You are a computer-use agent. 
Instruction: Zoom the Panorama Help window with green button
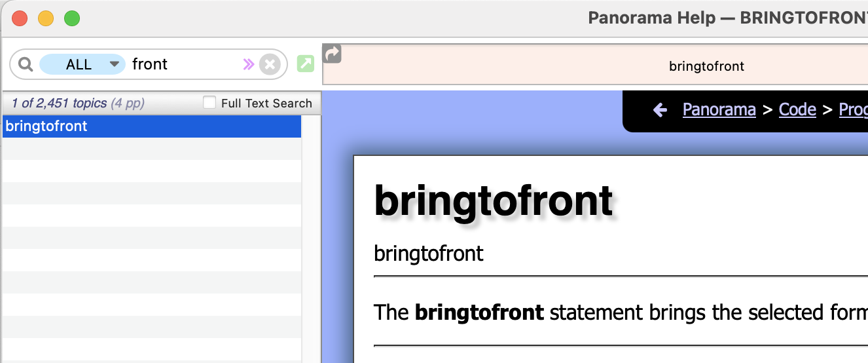point(72,18)
